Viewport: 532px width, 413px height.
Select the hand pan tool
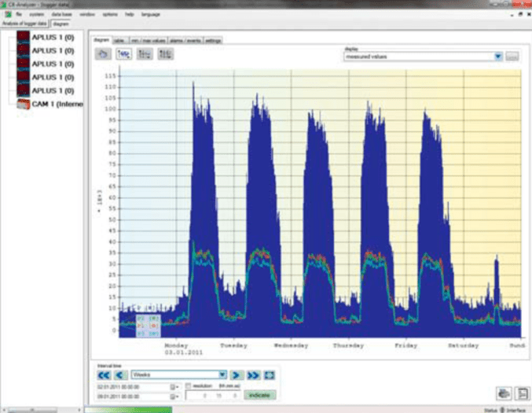[x=103, y=54]
